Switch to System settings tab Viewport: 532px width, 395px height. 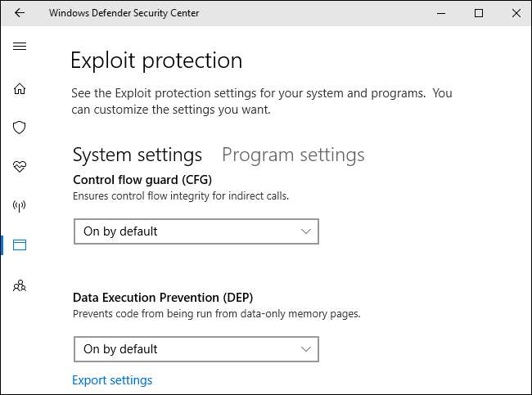[x=138, y=155]
